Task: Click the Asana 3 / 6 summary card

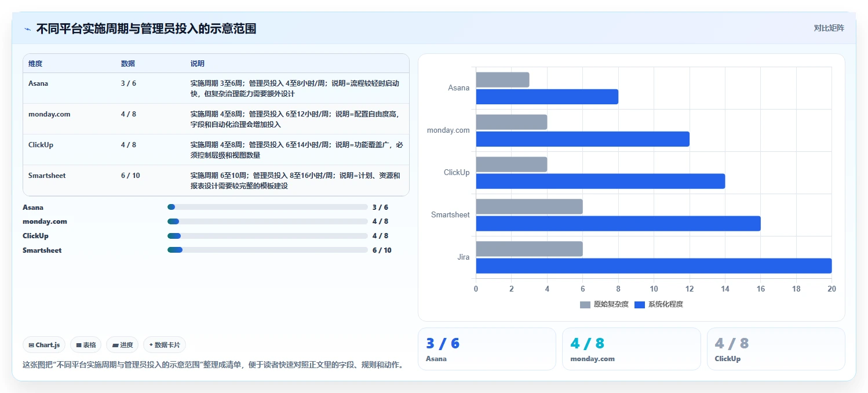Action: [x=487, y=349]
